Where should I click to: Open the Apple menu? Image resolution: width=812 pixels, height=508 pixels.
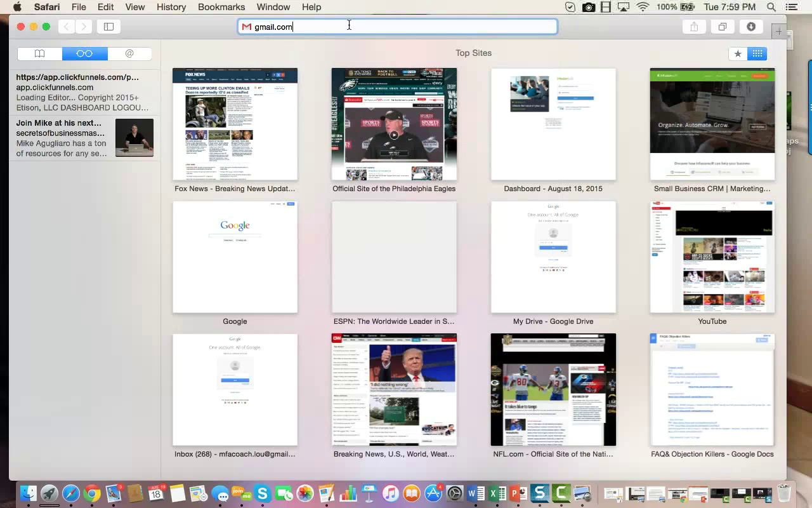(17, 7)
